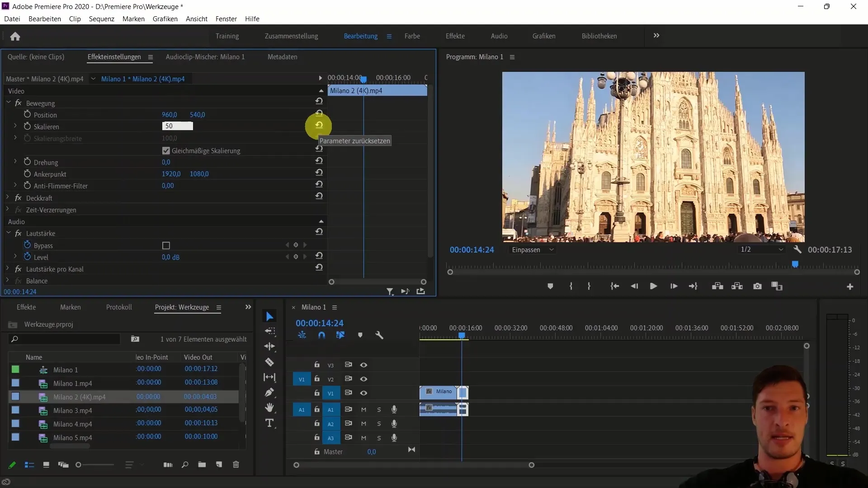868x488 pixels.
Task: Select the Razor tool
Action: [x=269, y=362]
